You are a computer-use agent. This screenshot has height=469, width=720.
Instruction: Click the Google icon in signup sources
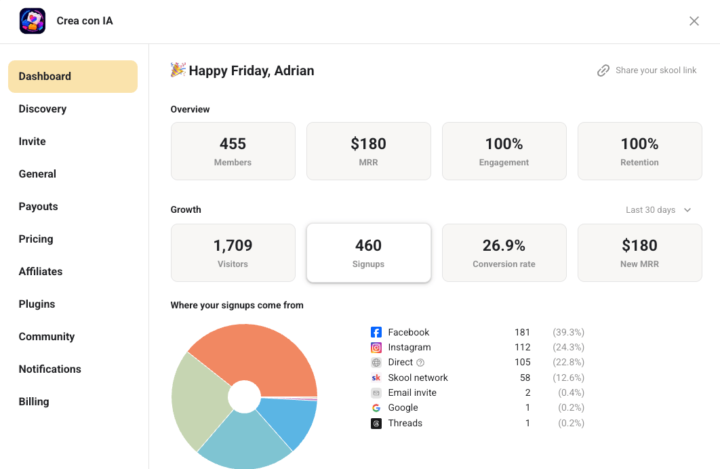coord(376,408)
